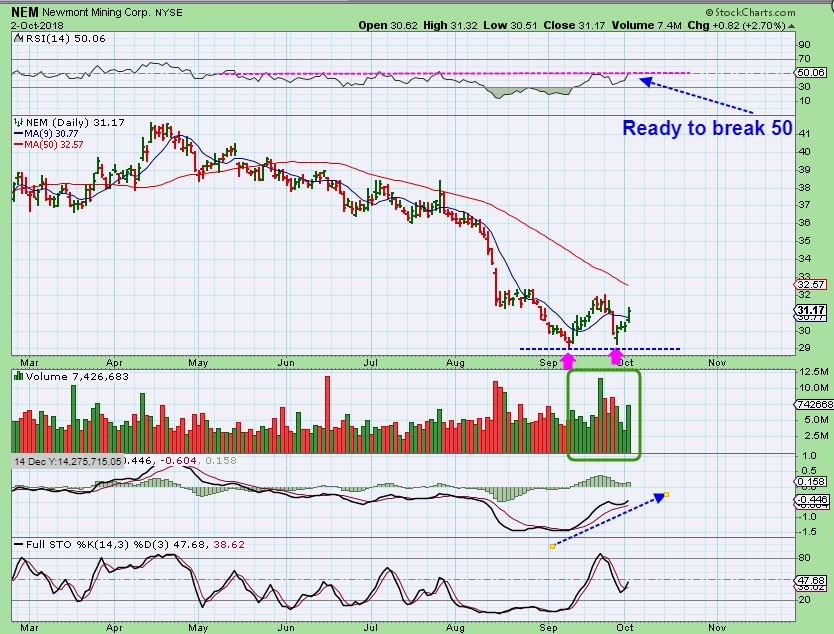Click the 47.68 stochastic value tag on axis

pyautogui.click(x=811, y=580)
